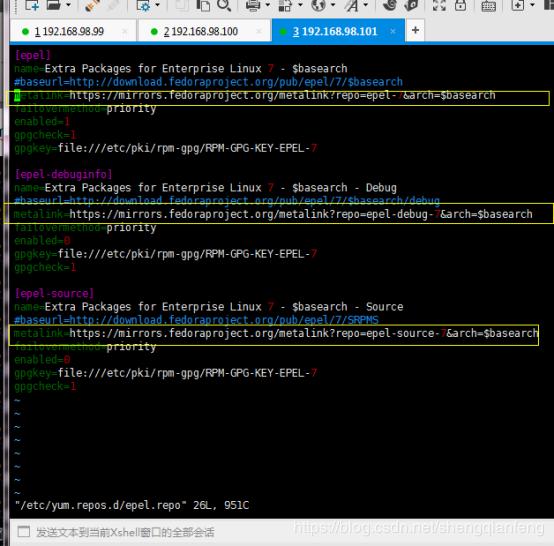
Task: Open Session Properties gear icon
Action: click(143, 5)
